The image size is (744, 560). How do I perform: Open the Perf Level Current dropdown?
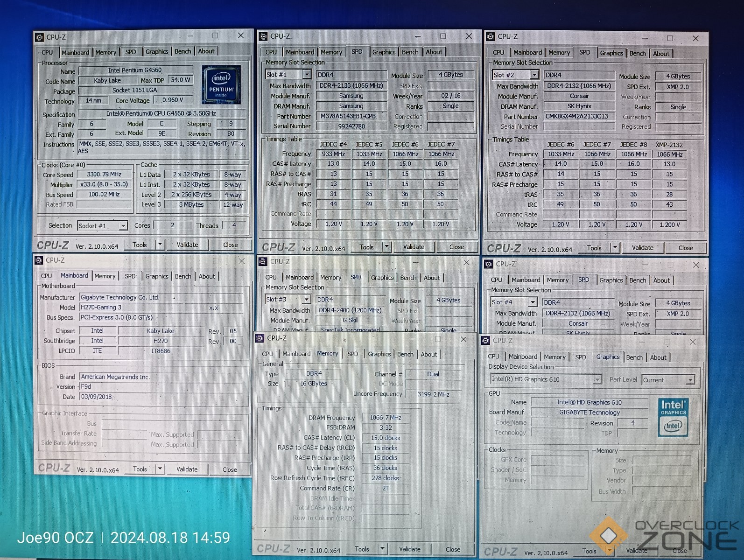690,380
